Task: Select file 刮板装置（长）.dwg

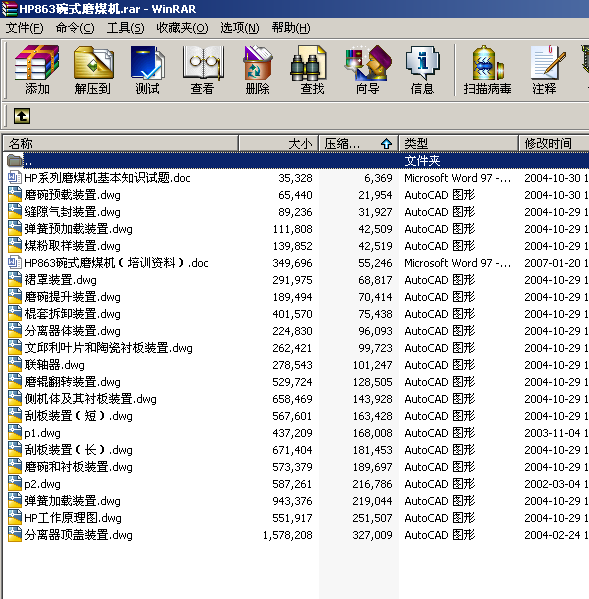Action: tap(78, 450)
